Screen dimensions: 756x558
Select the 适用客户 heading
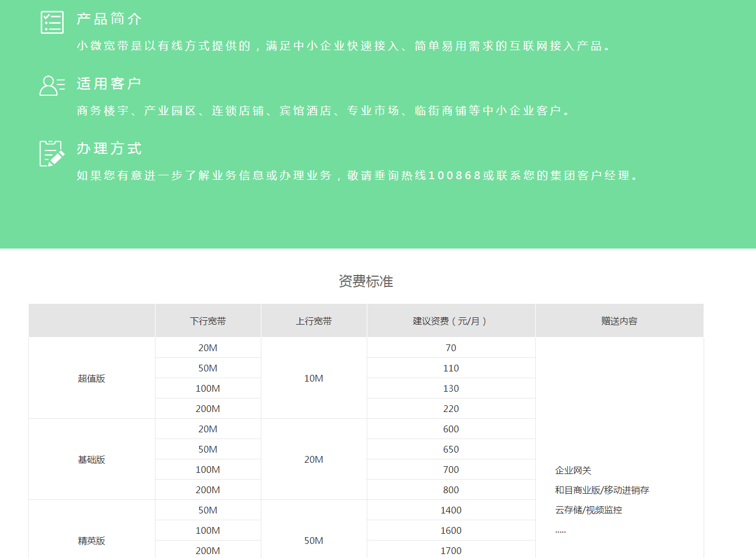(109, 84)
